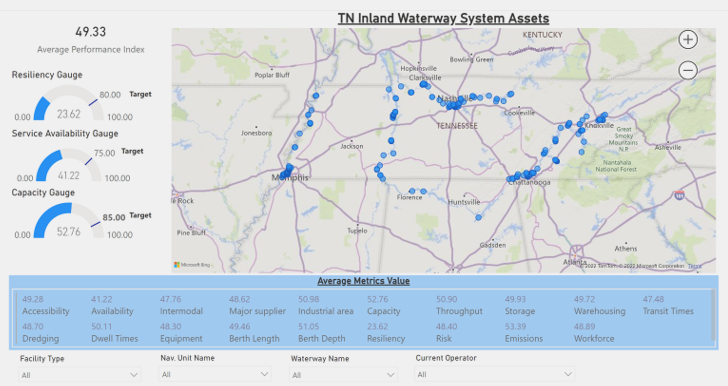The image size is (728, 386).
Task: Click the Interstate 185 shield on map
Action: click(679, 195)
